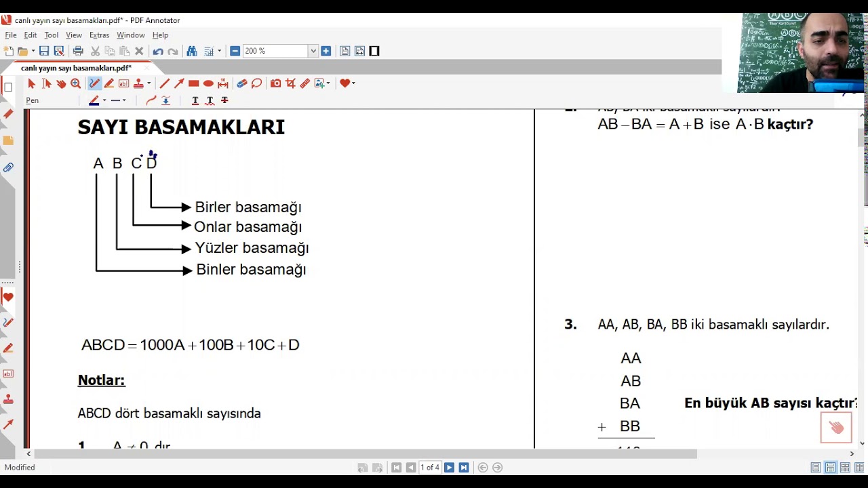This screenshot has width=868, height=488.
Task: Select the Crop tool
Action: point(290,83)
